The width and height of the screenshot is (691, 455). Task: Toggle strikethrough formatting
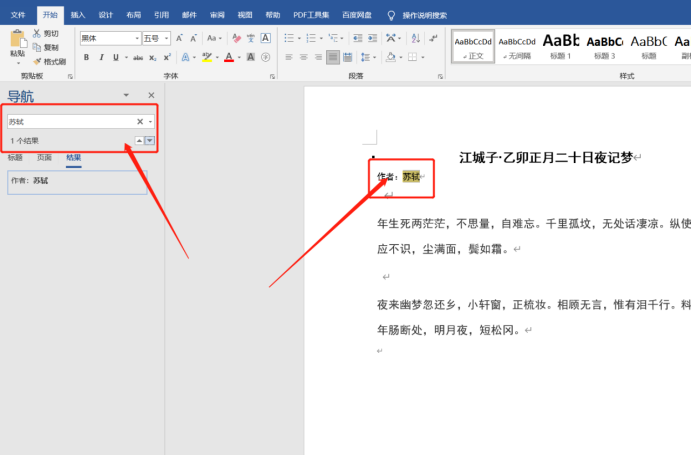[138, 57]
